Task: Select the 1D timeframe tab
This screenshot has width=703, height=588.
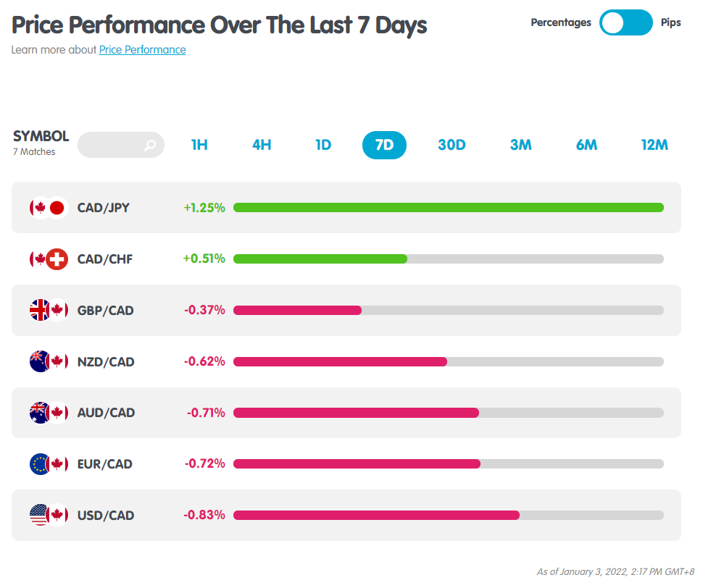Action: click(323, 145)
